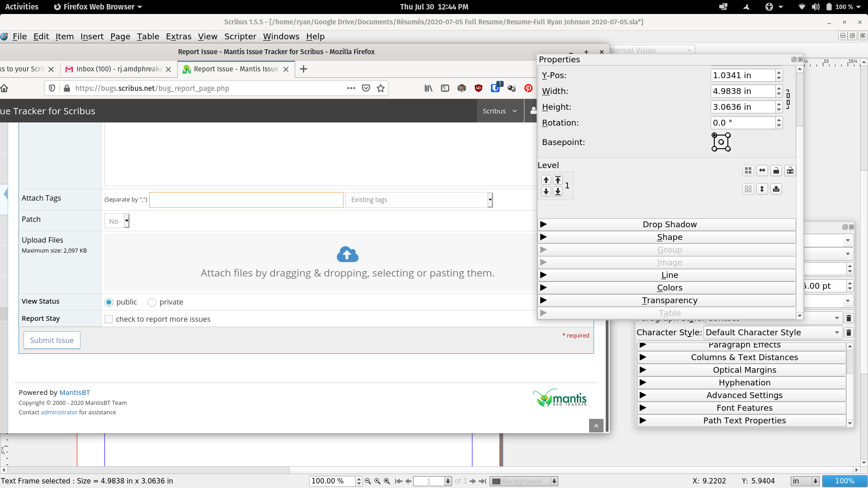Check the report more issues box
Image resolution: width=868 pixels, height=488 pixels.
pyautogui.click(x=108, y=319)
